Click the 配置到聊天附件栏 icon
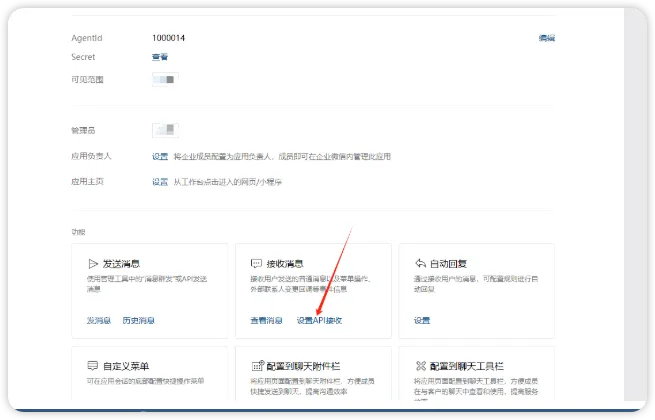This screenshot has width=655, height=420. coord(257,366)
